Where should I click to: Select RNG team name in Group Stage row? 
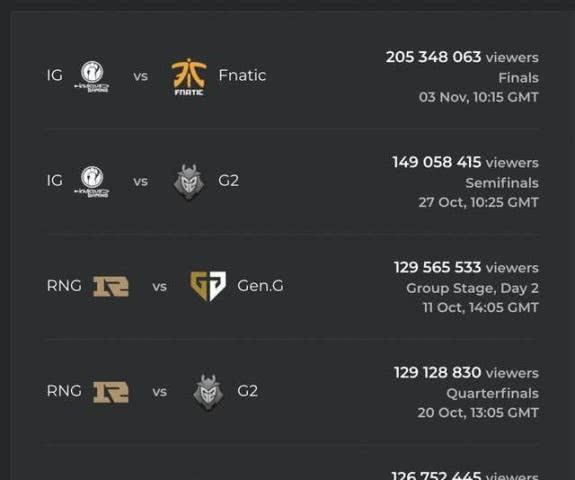pos(64,286)
